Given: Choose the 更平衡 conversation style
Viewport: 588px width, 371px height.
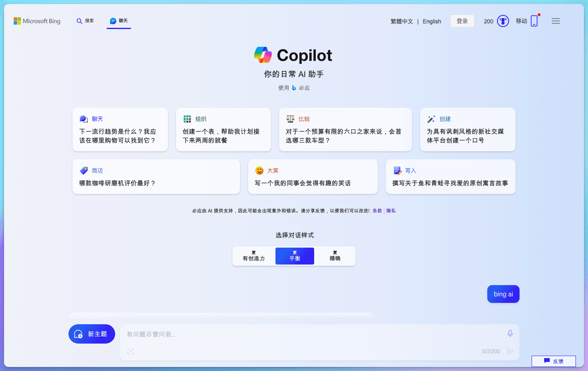Looking at the screenshot, I should pyautogui.click(x=295, y=256).
